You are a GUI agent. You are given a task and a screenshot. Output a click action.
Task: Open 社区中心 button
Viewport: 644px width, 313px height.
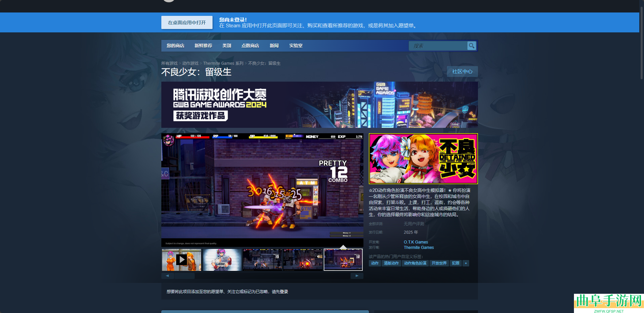[x=462, y=72]
